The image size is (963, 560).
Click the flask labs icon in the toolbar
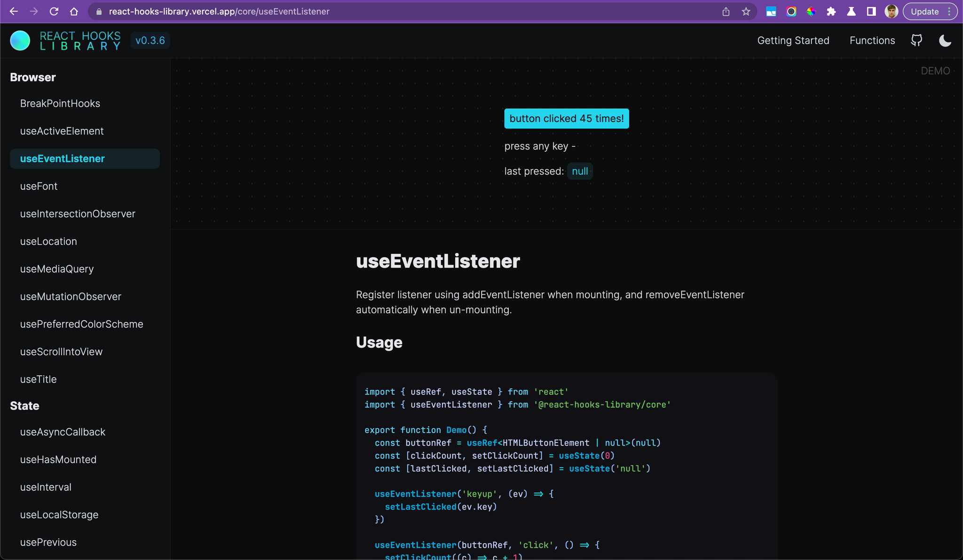(852, 11)
